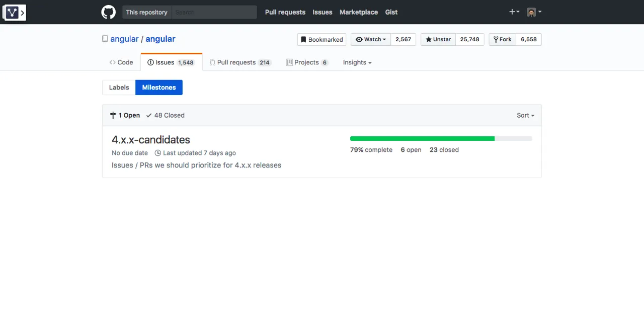Expand the Sort dropdown
The height and width of the screenshot is (330, 644).
pyautogui.click(x=525, y=115)
